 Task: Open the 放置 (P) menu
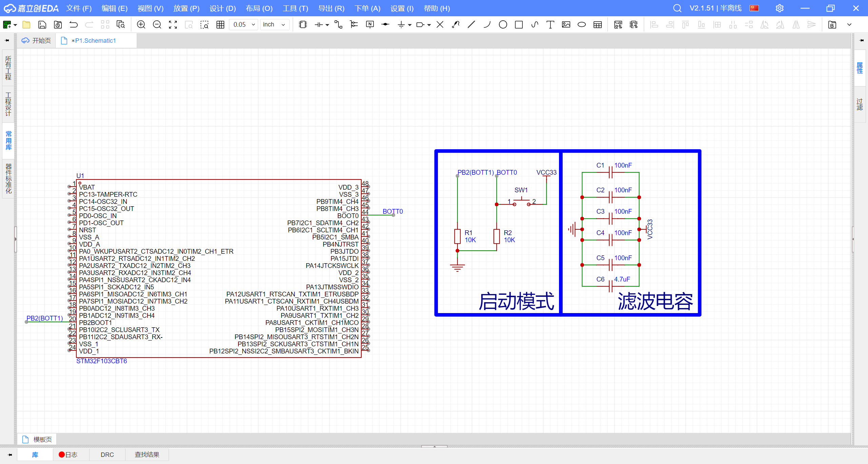click(x=186, y=8)
